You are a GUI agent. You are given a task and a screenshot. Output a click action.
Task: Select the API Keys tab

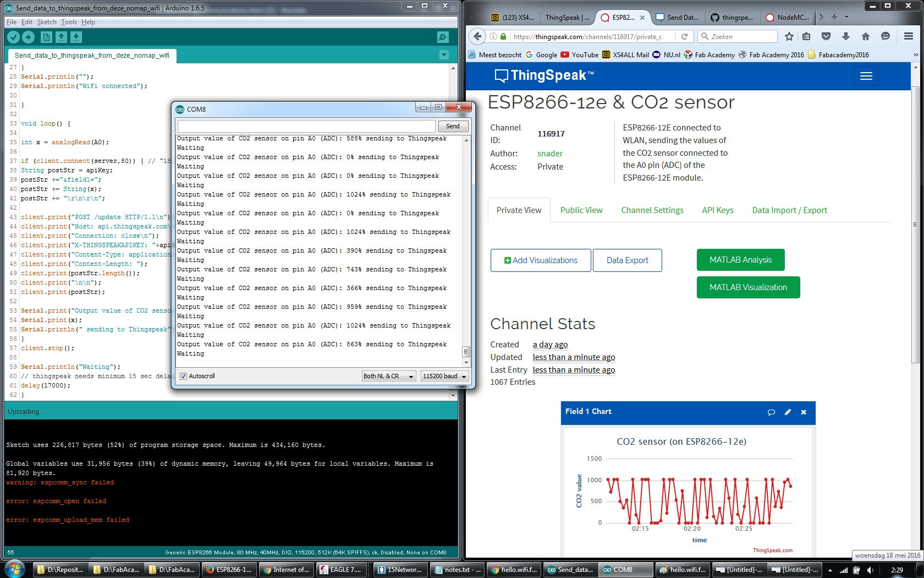[718, 210]
